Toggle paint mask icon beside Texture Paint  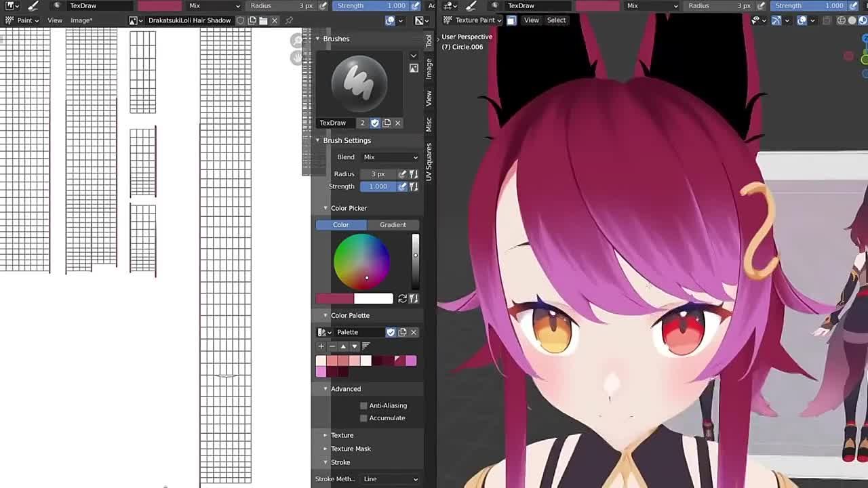click(511, 20)
